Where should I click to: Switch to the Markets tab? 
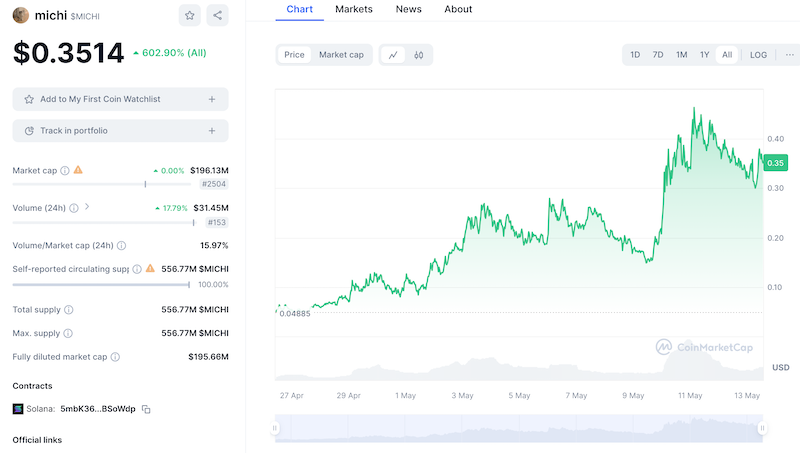pyautogui.click(x=354, y=9)
